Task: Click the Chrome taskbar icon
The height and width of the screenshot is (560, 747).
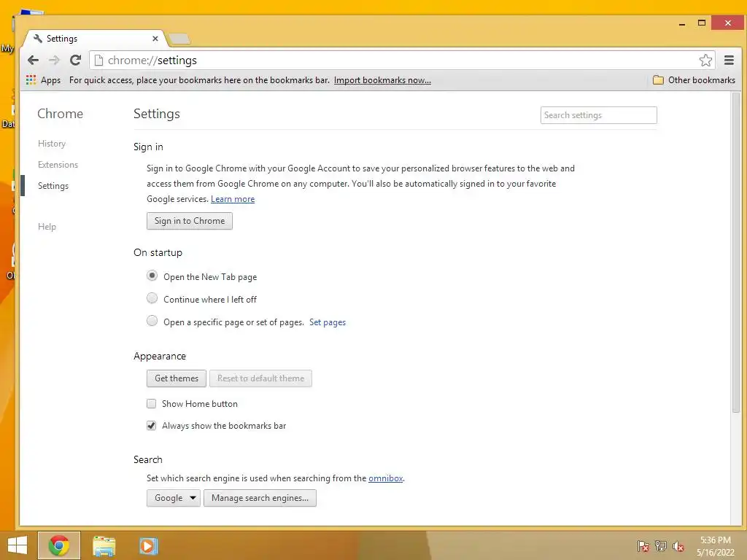Action: tap(59, 545)
